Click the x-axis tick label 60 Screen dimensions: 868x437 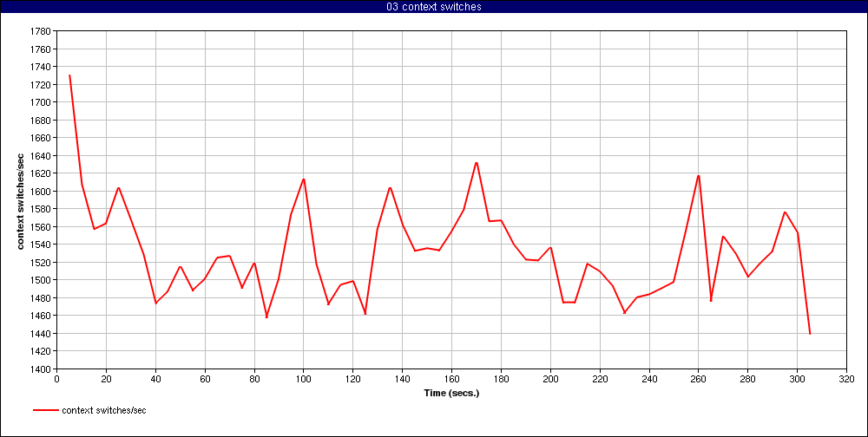pos(205,380)
